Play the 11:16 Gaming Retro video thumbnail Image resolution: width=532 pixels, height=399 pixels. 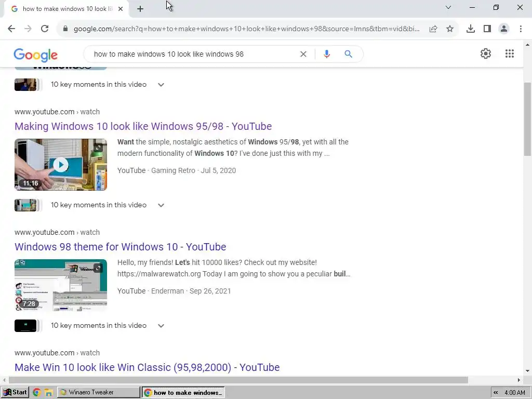coord(61,165)
